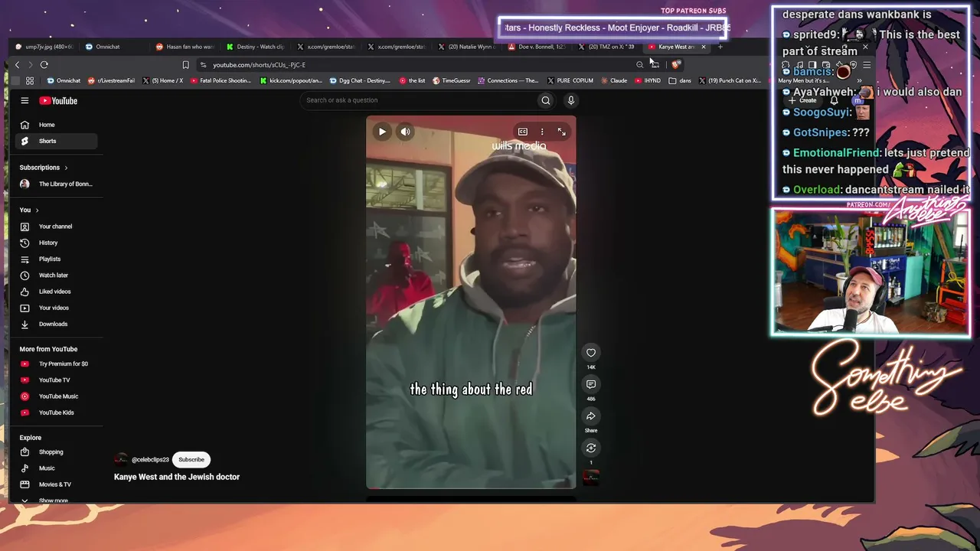Expand the Subscriptions section
Screen dimensions: 980x551
click(44, 168)
